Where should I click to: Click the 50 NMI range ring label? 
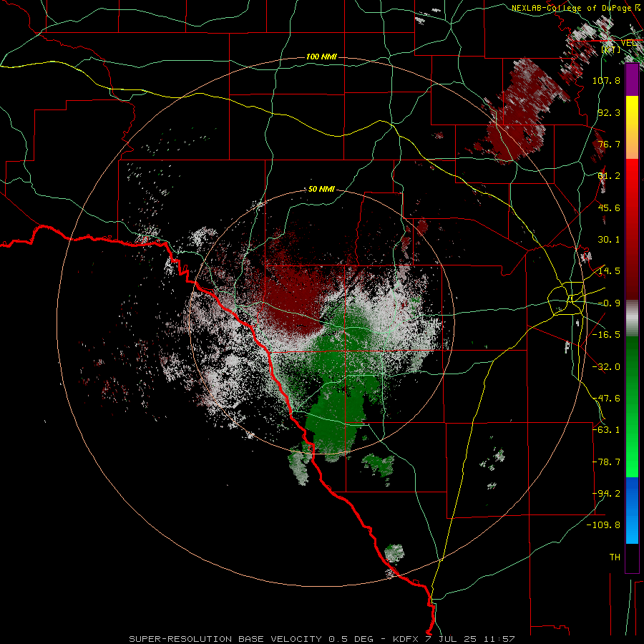click(321, 189)
